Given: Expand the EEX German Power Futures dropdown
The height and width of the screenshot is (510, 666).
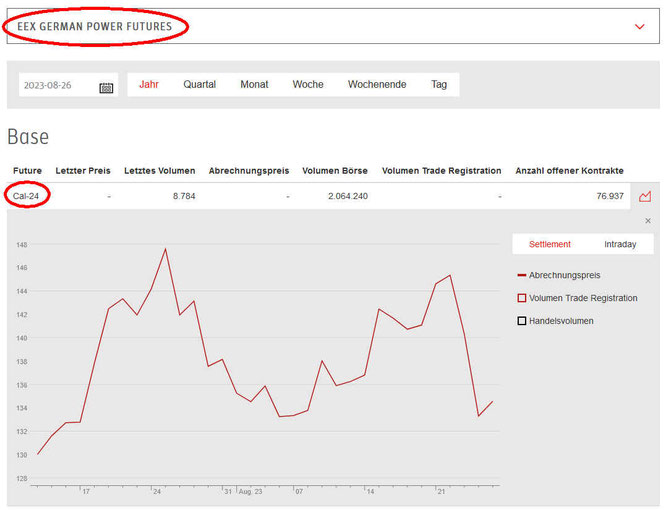Looking at the screenshot, I should click(x=333, y=26).
